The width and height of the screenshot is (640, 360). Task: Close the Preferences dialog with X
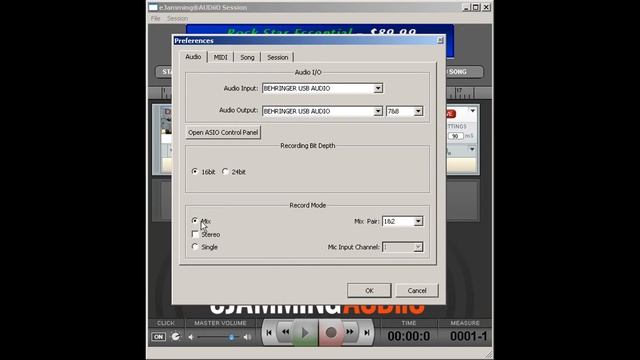coord(440,40)
